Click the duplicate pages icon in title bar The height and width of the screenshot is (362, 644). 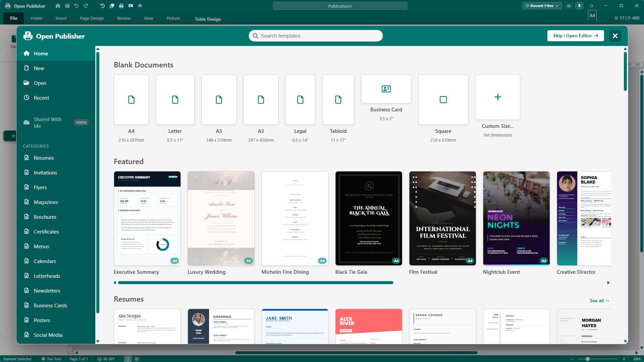(112, 6)
